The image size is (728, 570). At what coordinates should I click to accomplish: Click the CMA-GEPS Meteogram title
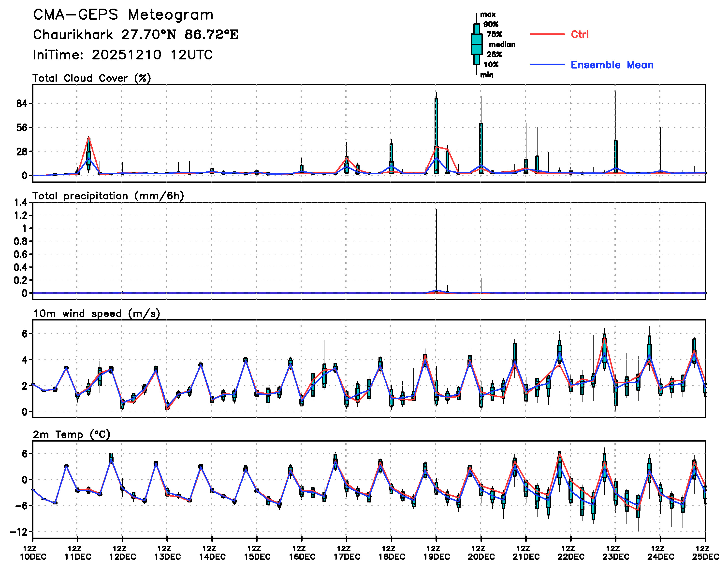click(x=123, y=15)
